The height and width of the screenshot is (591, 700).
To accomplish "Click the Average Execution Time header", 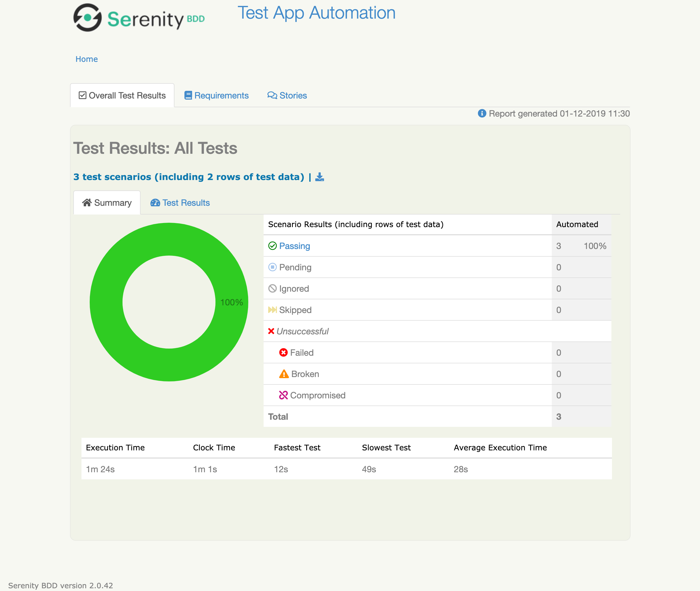I will [500, 448].
